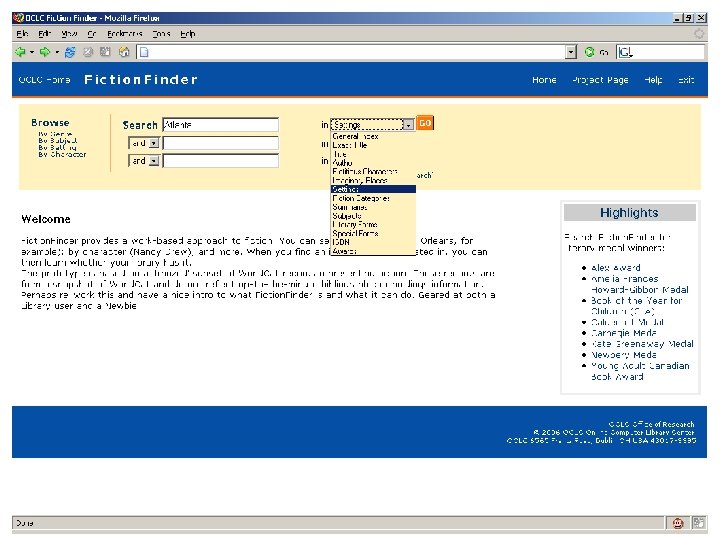Choose General Index from the dropdown list

pos(373,136)
